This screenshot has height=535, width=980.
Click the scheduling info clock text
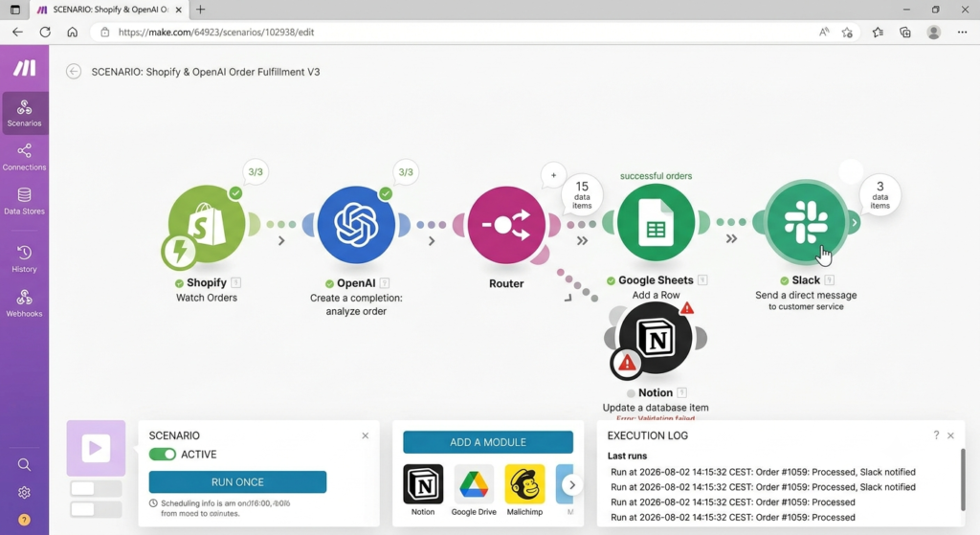tap(220, 508)
